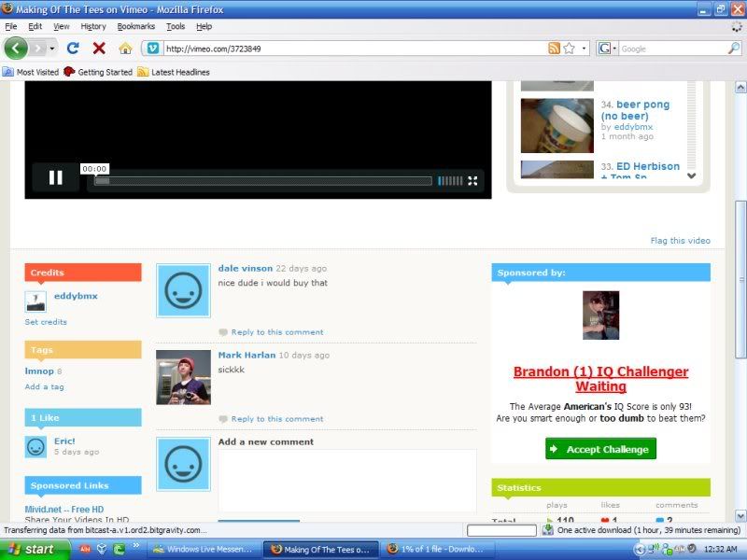Image resolution: width=747 pixels, height=560 pixels.
Task: Click the red AIM quick launch icon
Action: (x=85, y=549)
